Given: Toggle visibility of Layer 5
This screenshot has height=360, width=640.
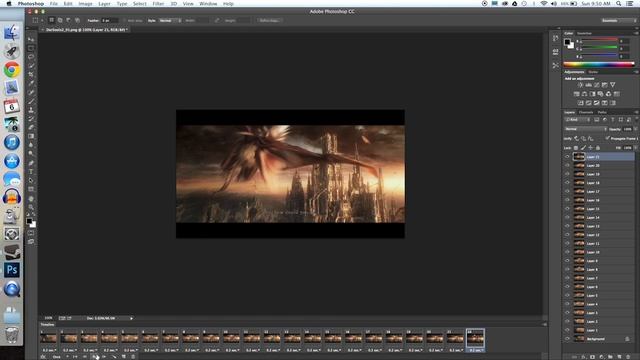Looking at the screenshot, I should (x=567, y=295).
